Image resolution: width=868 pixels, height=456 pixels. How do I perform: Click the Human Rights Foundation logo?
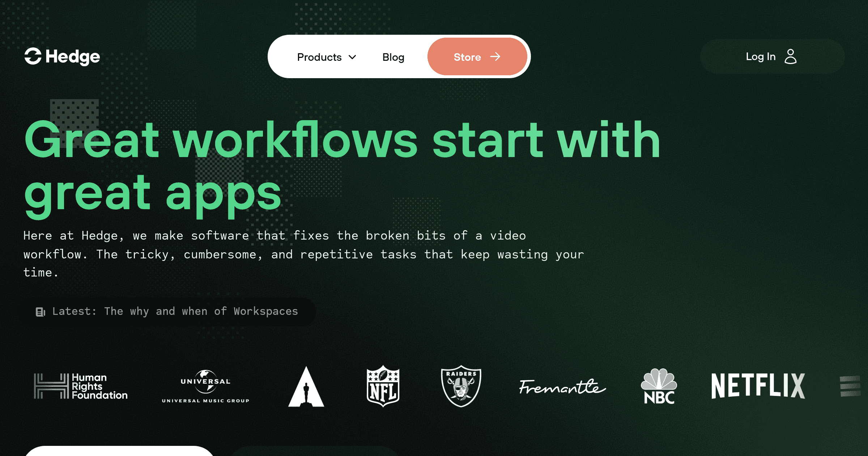pyautogui.click(x=81, y=386)
